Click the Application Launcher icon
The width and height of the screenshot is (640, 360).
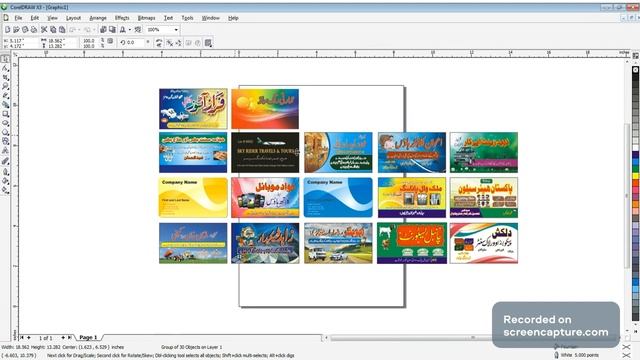pyautogui.click(x=122, y=30)
